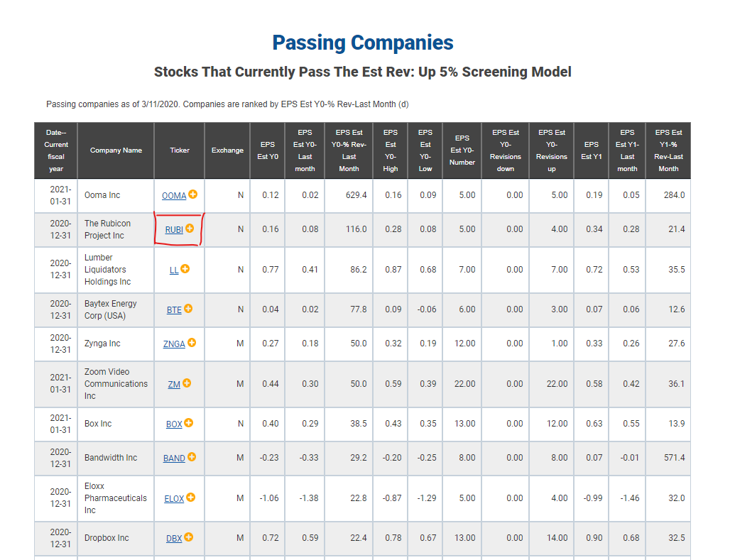Select the Exchange column header
The width and height of the screenshot is (735, 560).
pos(227,150)
